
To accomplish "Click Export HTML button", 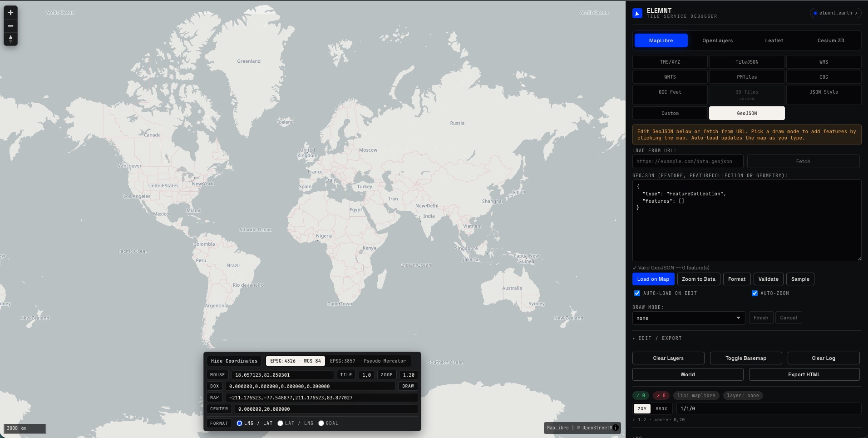I will point(804,374).
